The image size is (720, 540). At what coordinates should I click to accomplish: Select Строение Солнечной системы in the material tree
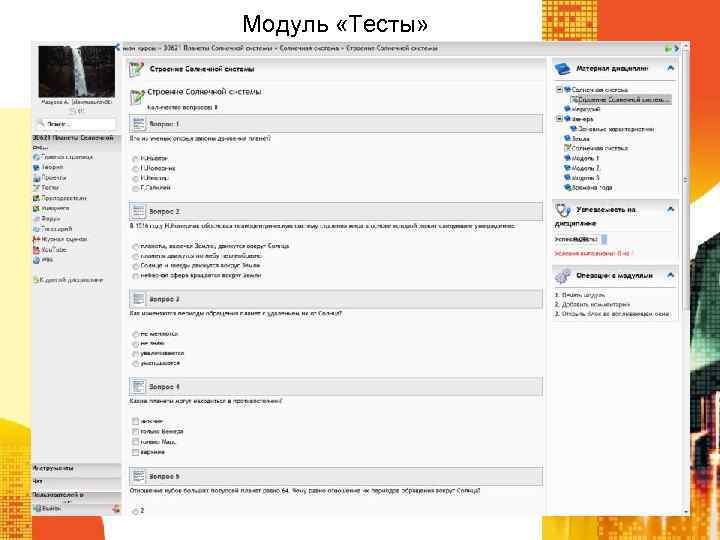[x=621, y=100]
